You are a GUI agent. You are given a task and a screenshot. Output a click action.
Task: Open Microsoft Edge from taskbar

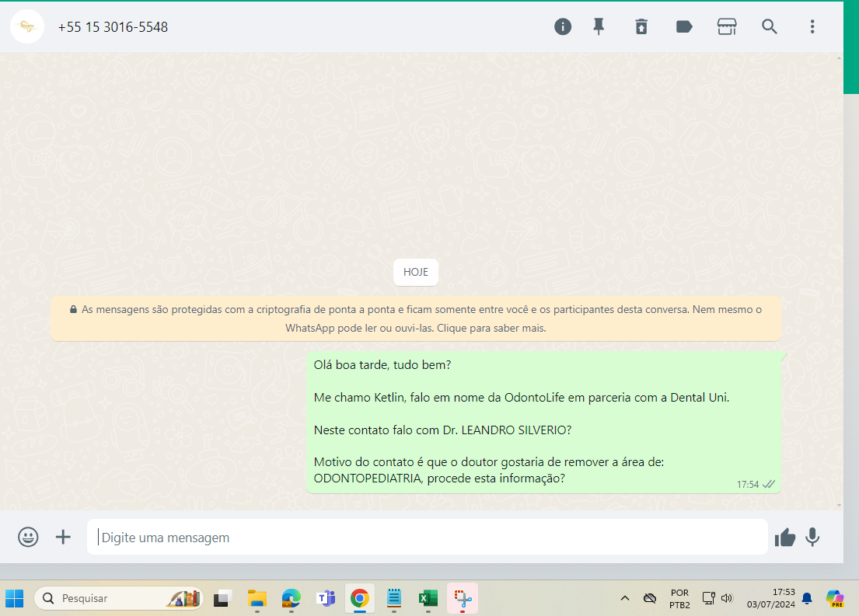(x=291, y=598)
